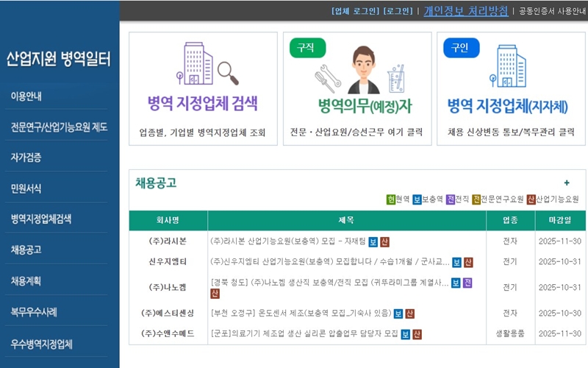Click 제목 column header

346,220
